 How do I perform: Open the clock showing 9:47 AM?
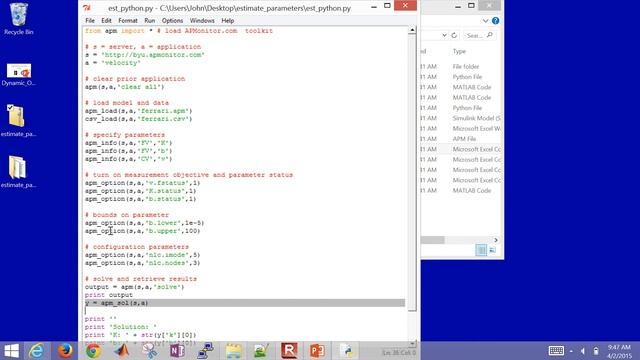pyautogui.click(x=619, y=347)
